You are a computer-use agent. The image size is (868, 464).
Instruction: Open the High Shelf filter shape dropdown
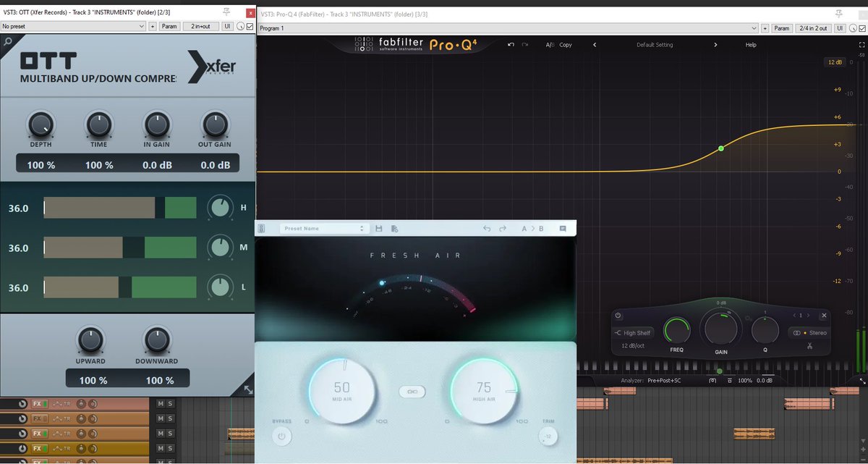(x=632, y=333)
